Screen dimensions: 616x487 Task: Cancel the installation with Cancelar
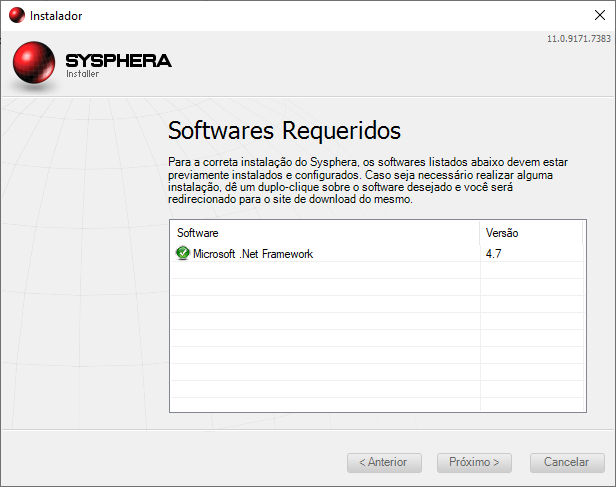coord(567,463)
